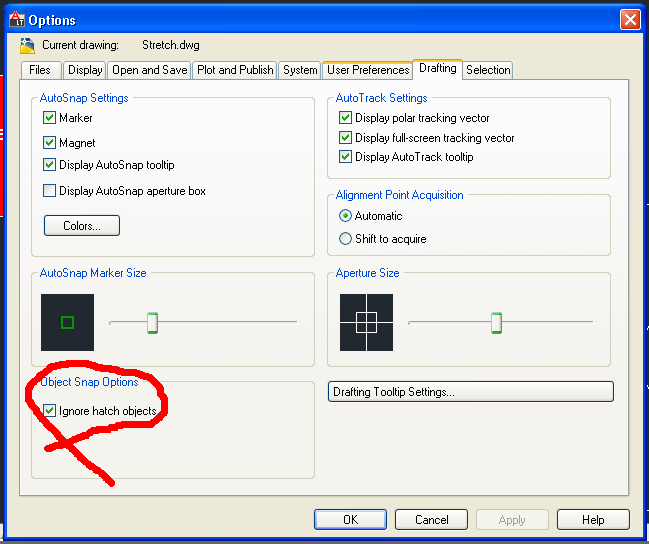Uncheck Ignore hatch objects

click(x=49, y=410)
